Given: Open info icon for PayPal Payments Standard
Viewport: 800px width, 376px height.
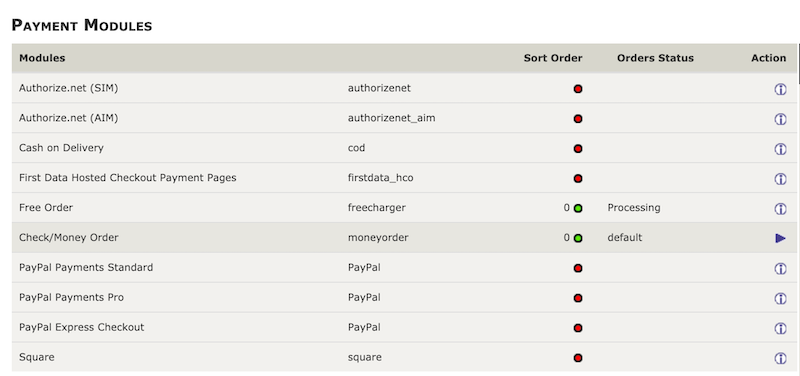Looking at the screenshot, I should [780, 268].
